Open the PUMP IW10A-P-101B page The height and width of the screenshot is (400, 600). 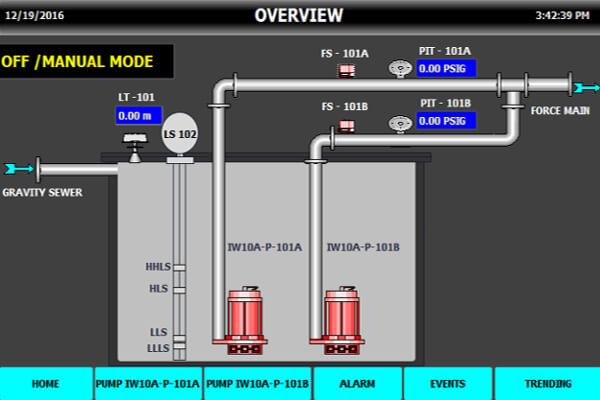257,384
